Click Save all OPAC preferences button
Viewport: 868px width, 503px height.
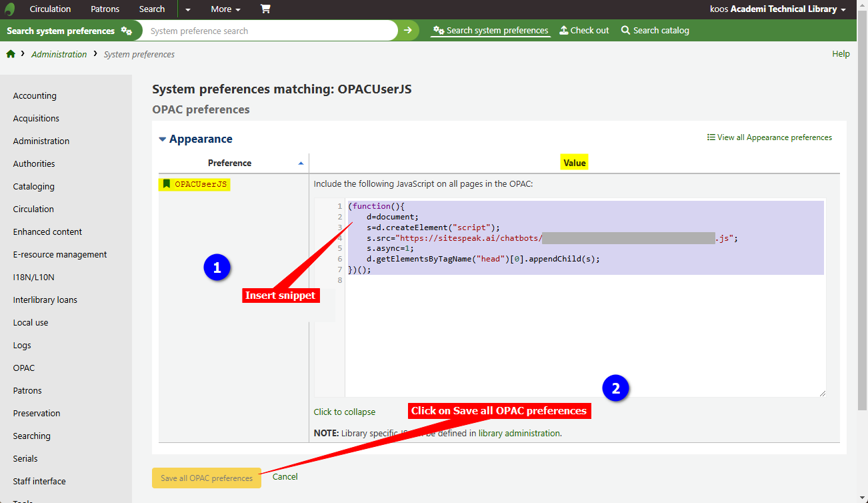[x=207, y=478]
